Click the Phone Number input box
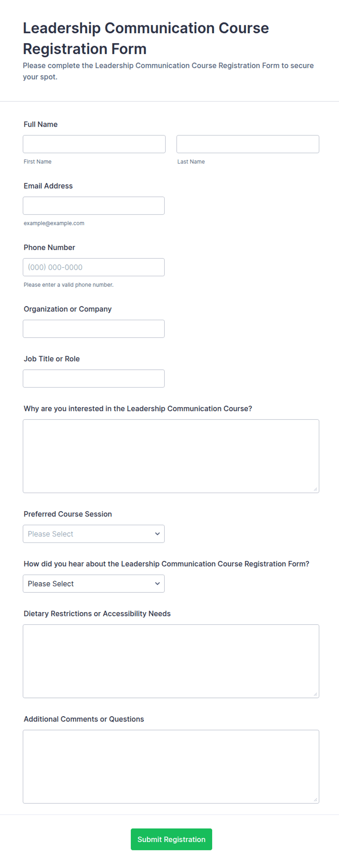 [94, 267]
